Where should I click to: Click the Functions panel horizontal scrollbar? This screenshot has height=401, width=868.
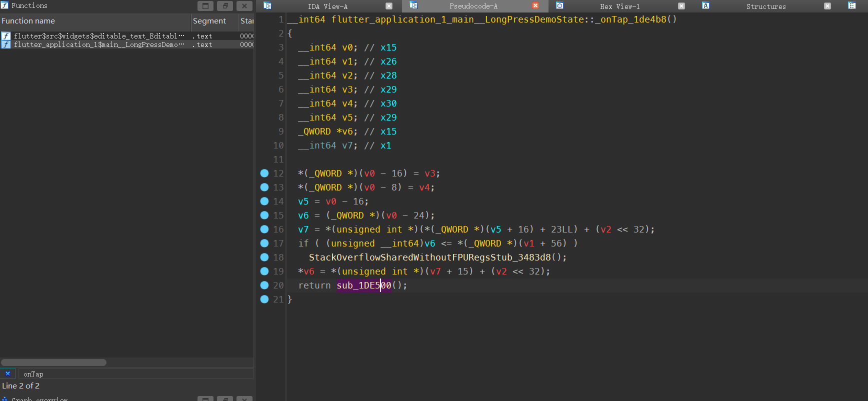[x=53, y=362]
